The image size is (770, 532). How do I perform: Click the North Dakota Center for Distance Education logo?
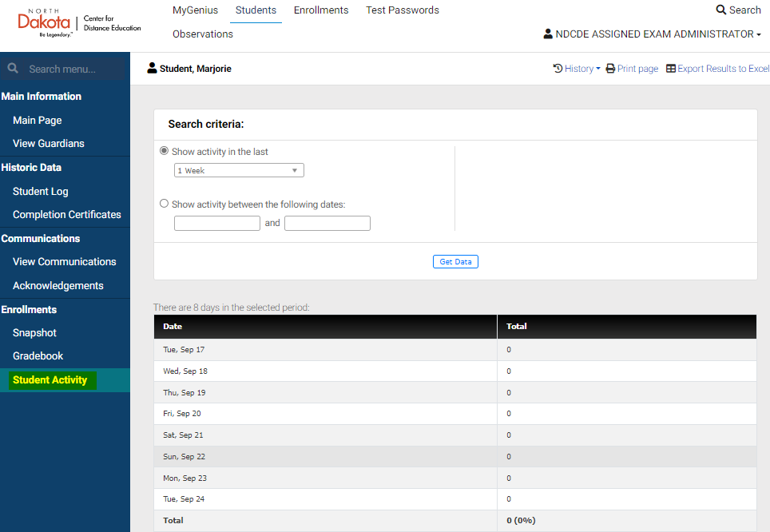tap(79, 24)
